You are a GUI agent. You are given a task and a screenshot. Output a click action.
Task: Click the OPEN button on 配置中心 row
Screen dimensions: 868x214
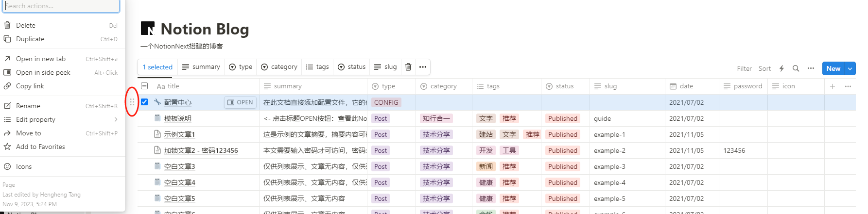(240, 102)
